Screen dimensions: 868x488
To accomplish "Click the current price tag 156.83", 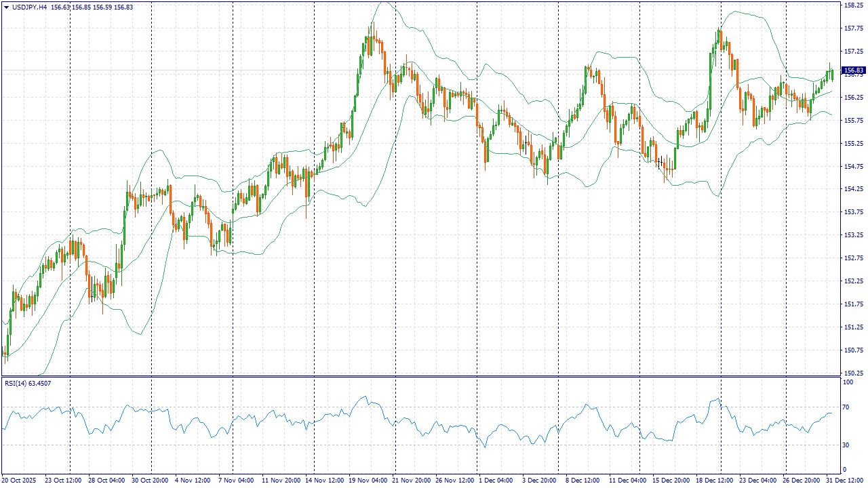I will pos(852,70).
